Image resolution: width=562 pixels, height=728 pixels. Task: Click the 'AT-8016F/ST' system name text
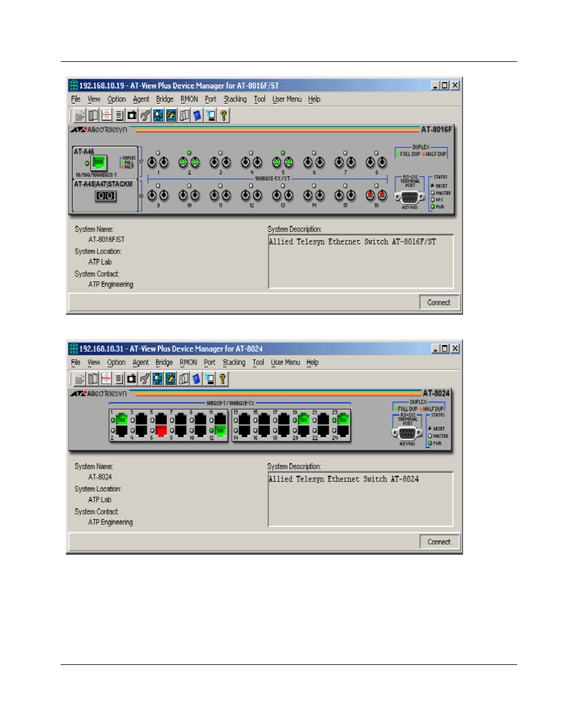pyautogui.click(x=107, y=239)
